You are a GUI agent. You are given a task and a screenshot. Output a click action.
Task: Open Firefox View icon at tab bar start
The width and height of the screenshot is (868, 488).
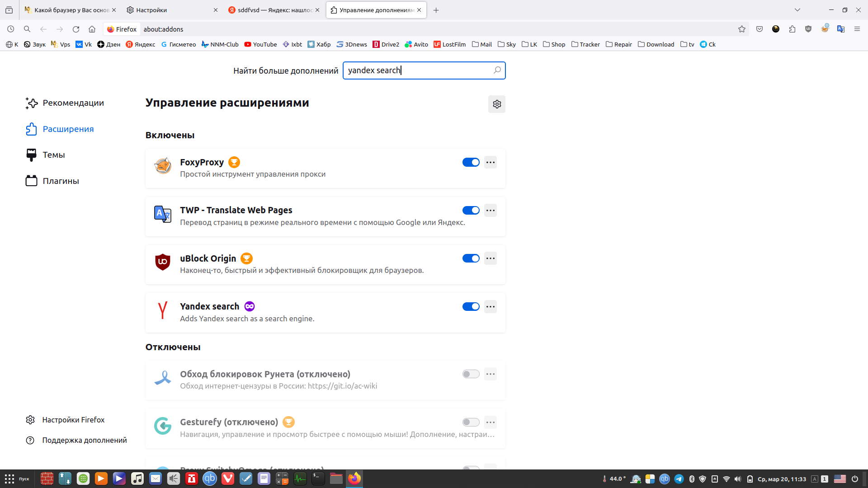point(9,10)
